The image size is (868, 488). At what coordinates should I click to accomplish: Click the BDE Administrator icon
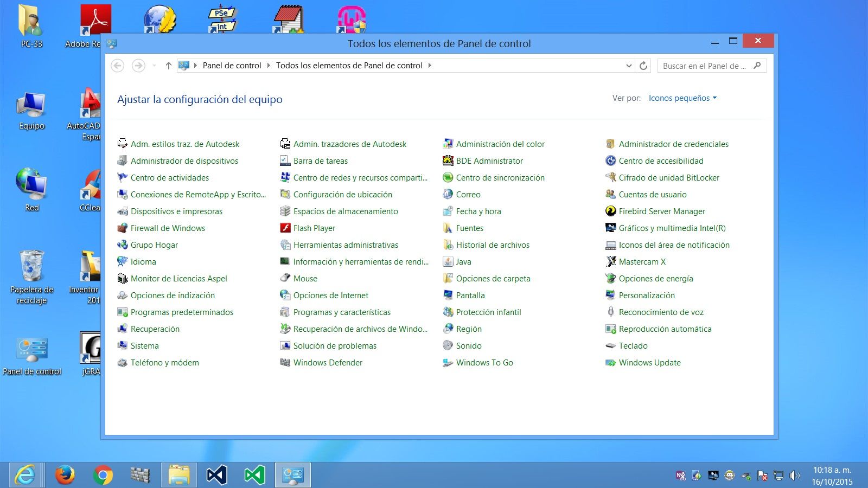pos(448,161)
